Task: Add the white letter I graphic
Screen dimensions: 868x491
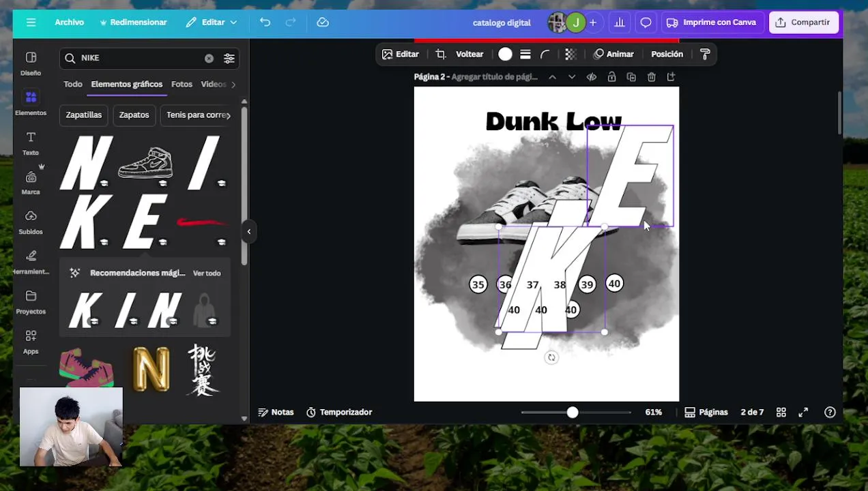Action: (x=203, y=162)
